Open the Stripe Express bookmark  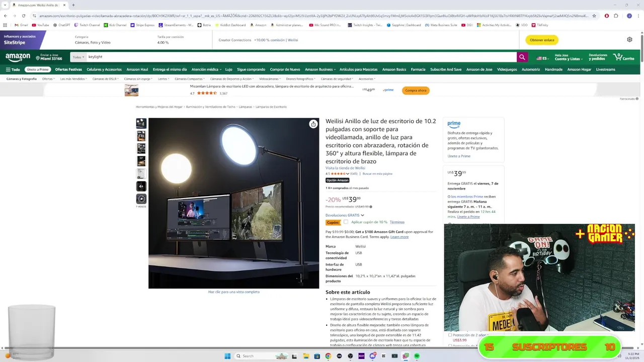[x=142, y=25]
